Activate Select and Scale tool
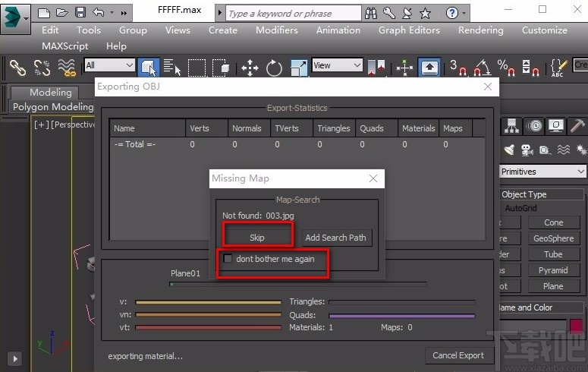Viewport: 588px width, 372px height. coord(299,68)
